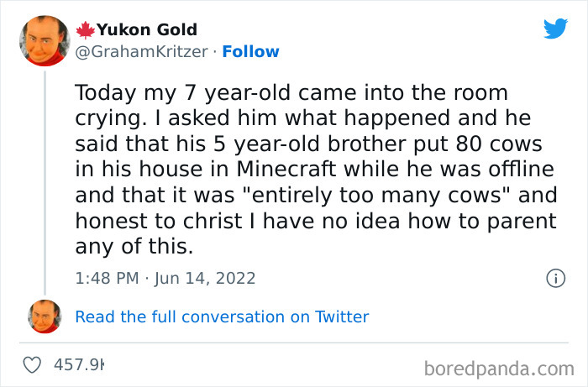Follow the GrahamKritzer account
This screenshot has width=588, height=387.
point(249,52)
